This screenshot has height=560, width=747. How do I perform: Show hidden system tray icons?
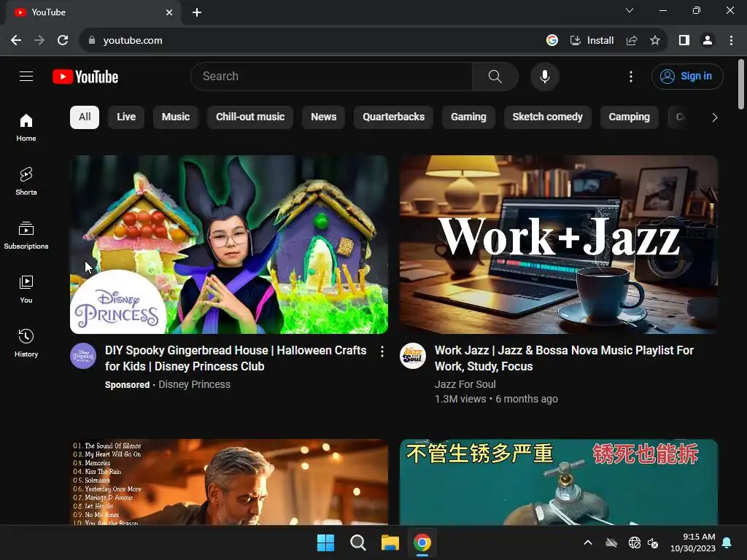588,542
